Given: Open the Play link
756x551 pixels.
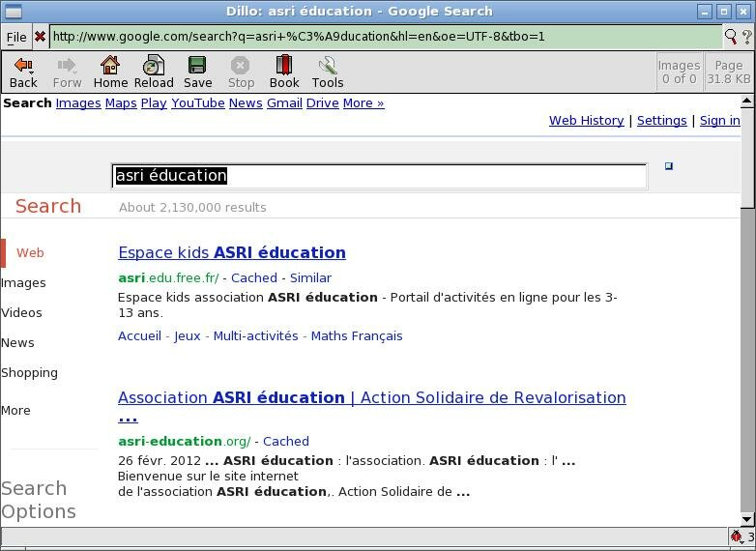Looking at the screenshot, I should point(154,103).
